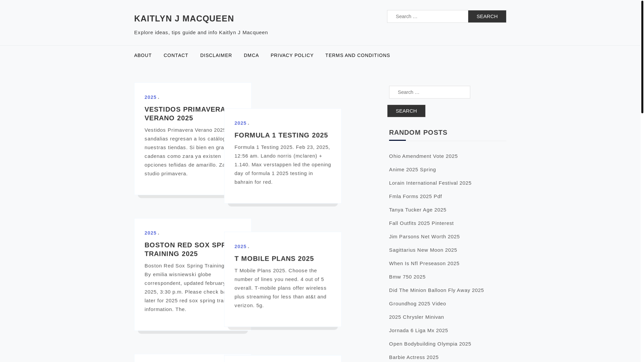Open the Boston Red Sox Spring Training post
644x362 pixels.
coord(185,249)
